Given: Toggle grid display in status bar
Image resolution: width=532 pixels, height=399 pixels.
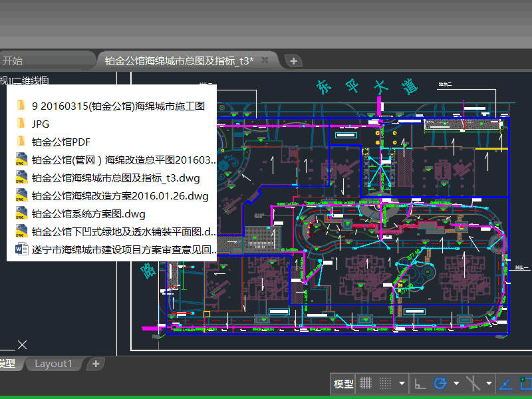Looking at the screenshot, I should pos(365,384).
